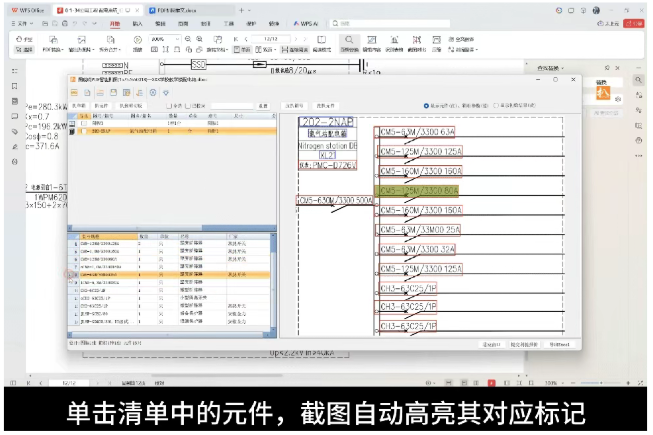The image size is (653, 435).
Task: Click the full-screen icon in status bar
Action: click(640, 383)
